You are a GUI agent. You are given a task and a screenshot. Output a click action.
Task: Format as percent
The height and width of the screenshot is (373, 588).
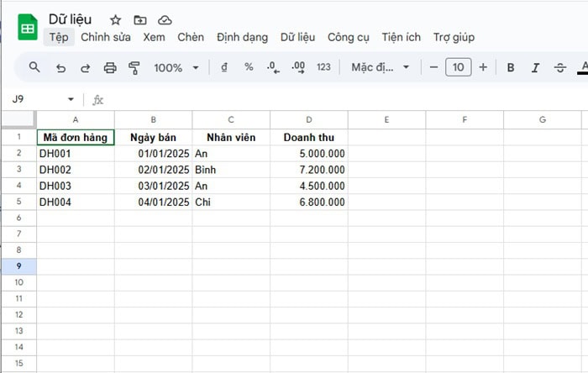[249, 67]
